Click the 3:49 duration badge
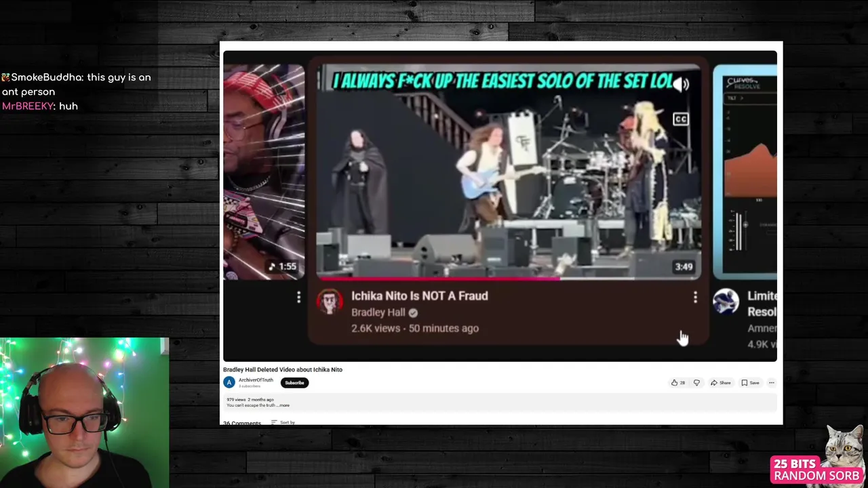This screenshot has height=488, width=868. [x=684, y=267]
